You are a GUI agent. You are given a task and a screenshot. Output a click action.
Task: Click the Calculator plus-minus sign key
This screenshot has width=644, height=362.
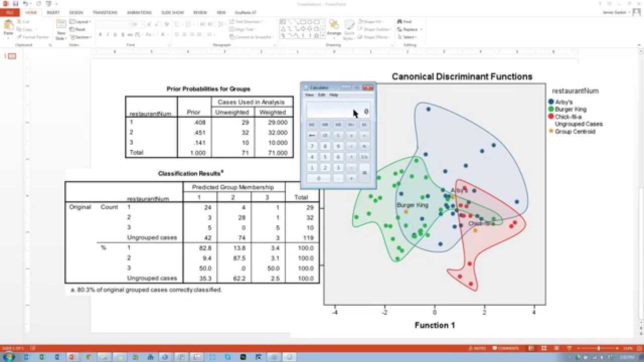click(351, 135)
